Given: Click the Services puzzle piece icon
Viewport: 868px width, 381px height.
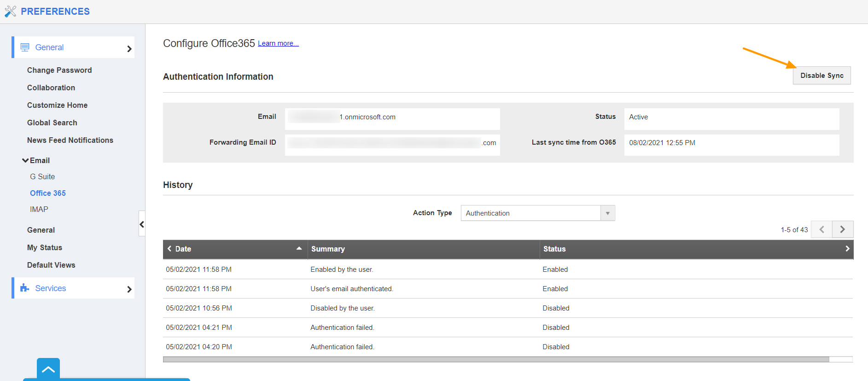Looking at the screenshot, I should [25, 288].
